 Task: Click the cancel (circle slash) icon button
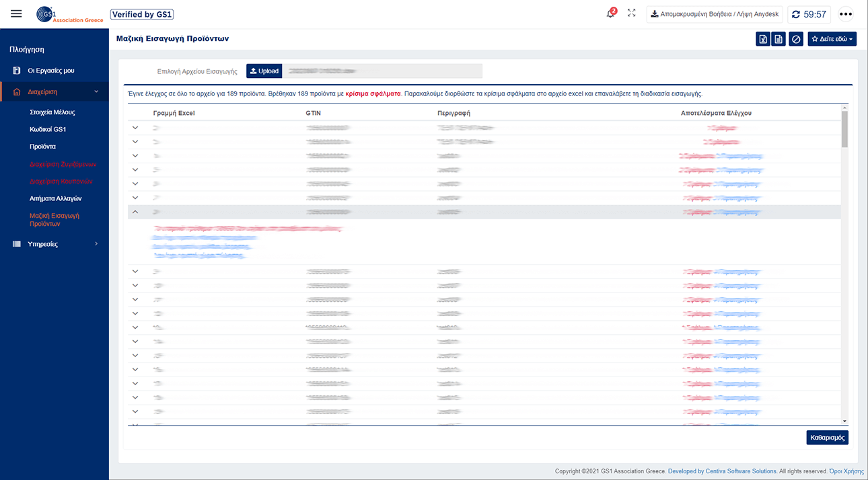click(796, 40)
